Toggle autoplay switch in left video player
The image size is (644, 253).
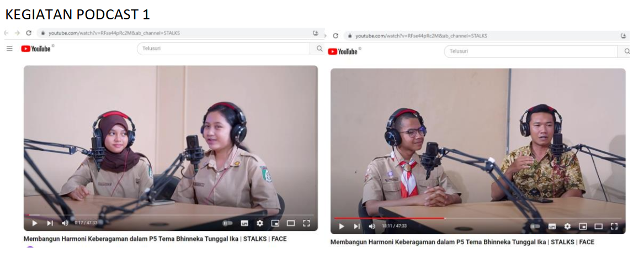[x=227, y=223]
